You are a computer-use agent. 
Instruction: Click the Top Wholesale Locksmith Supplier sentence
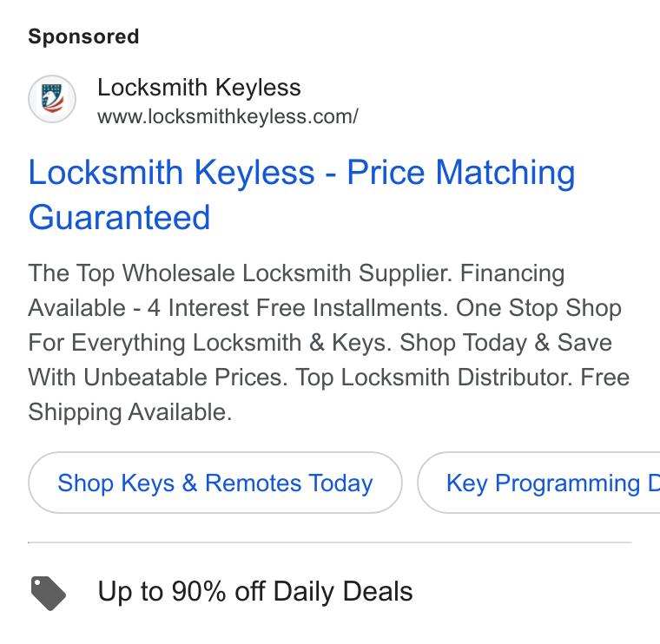point(240,273)
